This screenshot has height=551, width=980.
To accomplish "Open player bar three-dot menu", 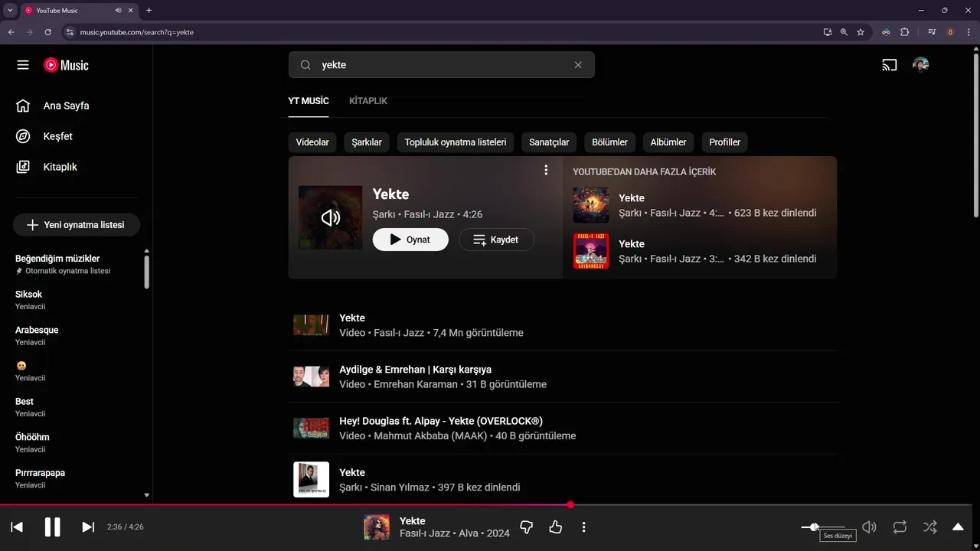I will tap(583, 527).
